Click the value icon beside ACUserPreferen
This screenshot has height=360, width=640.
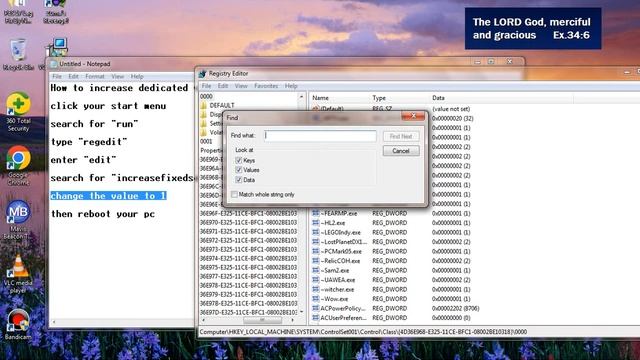(316, 318)
